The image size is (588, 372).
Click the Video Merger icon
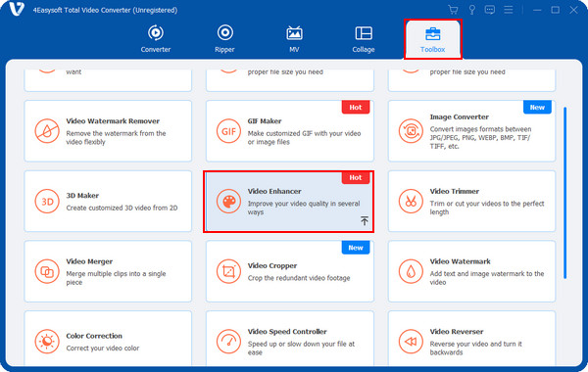click(47, 271)
